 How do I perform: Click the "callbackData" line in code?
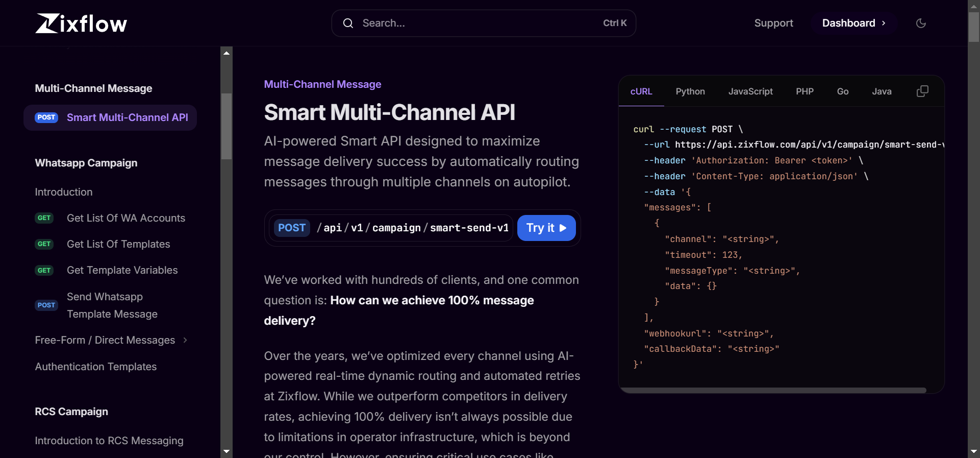712,349
